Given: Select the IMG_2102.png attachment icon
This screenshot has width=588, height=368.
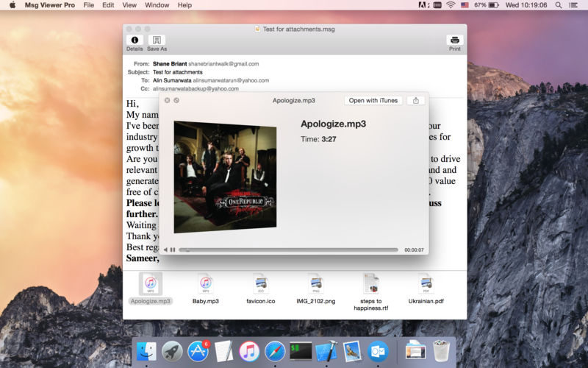Looking at the screenshot, I should coord(316,283).
